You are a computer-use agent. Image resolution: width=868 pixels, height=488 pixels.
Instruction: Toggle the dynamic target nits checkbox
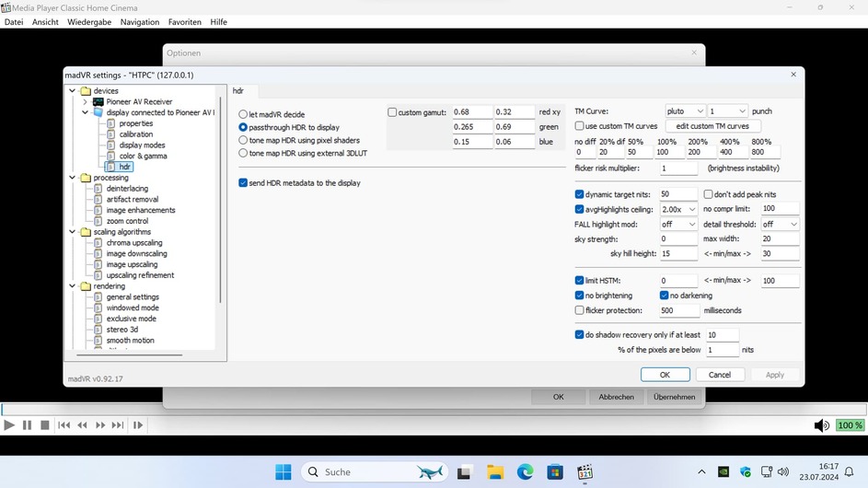pos(579,194)
